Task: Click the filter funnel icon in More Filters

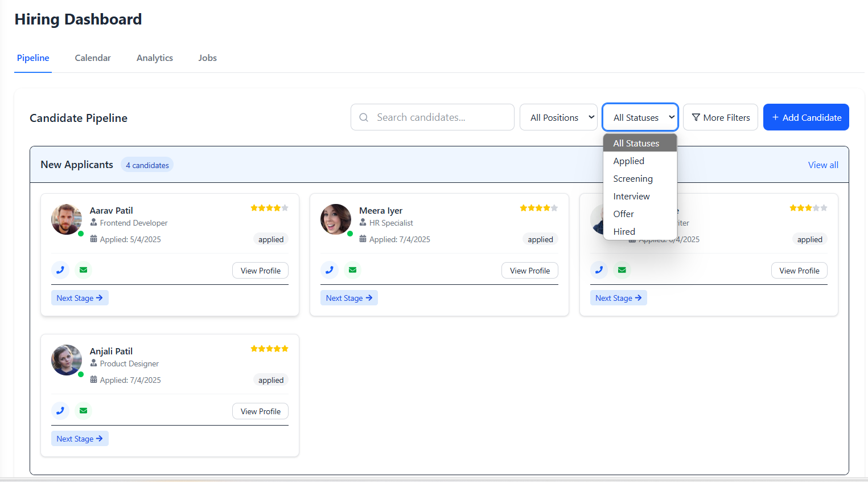Action: pyautogui.click(x=696, y=117)
